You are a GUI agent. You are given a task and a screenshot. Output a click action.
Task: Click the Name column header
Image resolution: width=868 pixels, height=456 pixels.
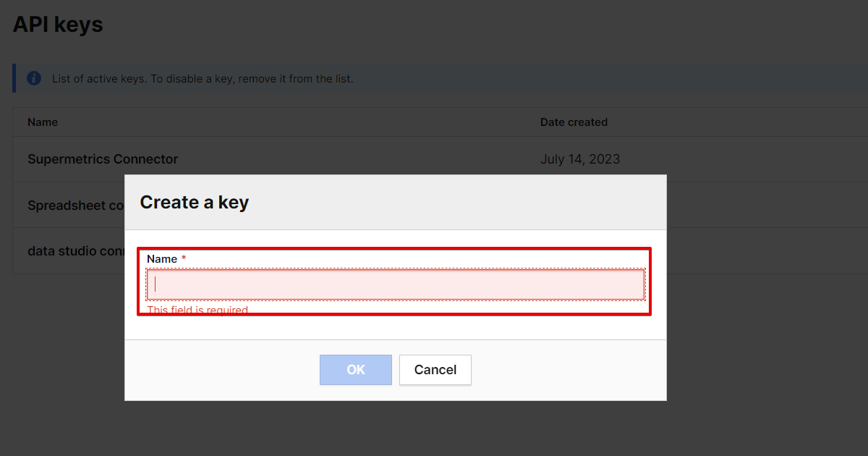tap(42, 122)
